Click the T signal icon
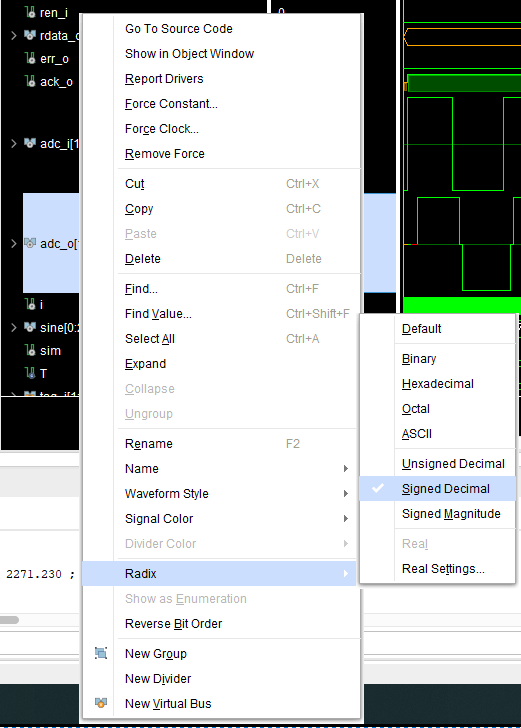Screen dimensions: 521x728 click(x=30, y=373)
